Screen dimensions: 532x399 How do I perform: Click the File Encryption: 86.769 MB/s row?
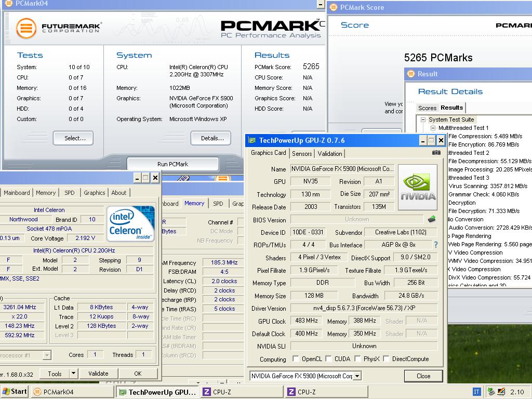click(x=484, y=144)
